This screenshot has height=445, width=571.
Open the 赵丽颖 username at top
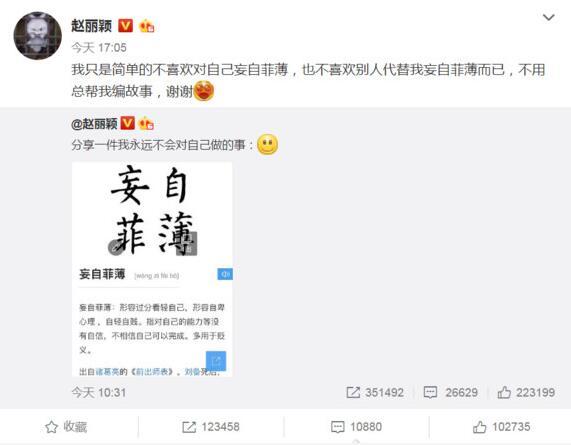point(91,26)
